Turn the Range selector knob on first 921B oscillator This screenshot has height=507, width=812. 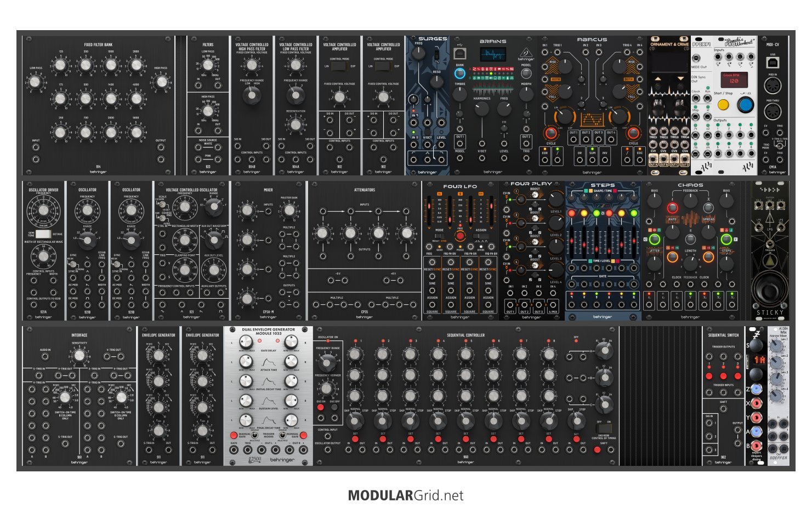(x=87, y=239)
